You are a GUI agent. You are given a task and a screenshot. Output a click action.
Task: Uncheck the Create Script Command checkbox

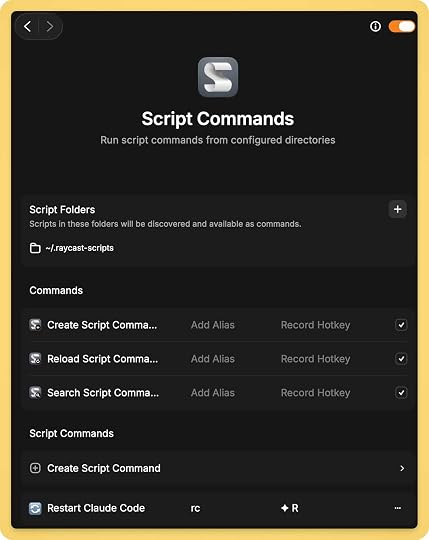(x=401, y=325)
